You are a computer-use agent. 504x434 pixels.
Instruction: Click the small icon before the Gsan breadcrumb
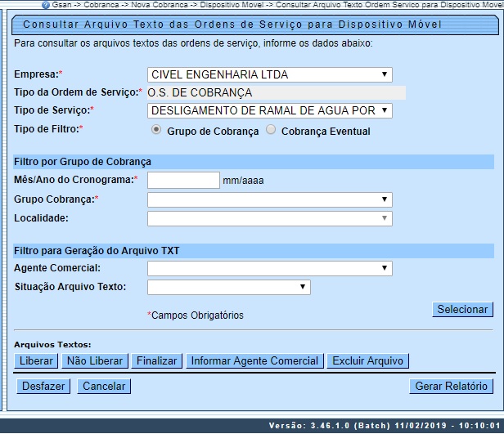coord(46,5)
